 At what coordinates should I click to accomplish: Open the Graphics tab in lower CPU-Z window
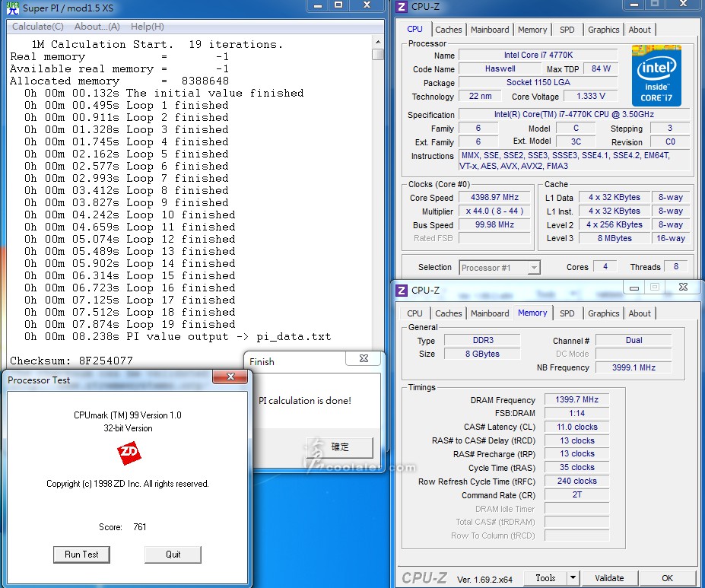pyautogui.click(x=603, y=313)
